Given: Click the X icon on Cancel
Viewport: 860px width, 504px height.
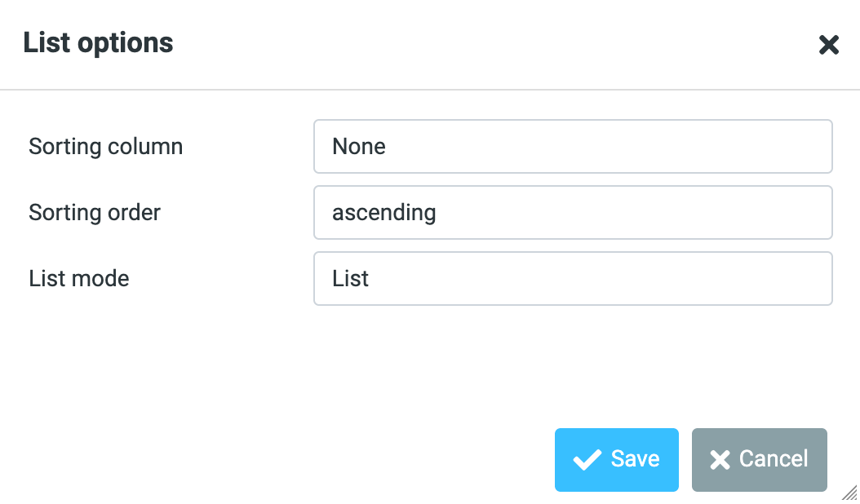Looking at the screenshot, I should point(720,461).
